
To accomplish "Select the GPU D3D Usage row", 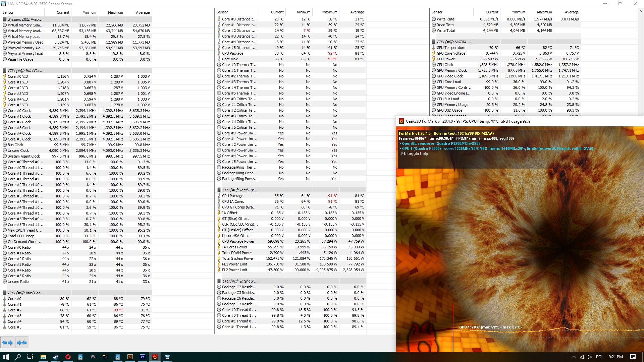I will [506, 110].
